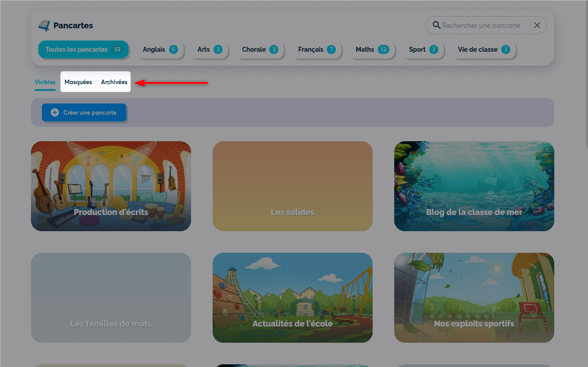Open the Blog de la classe de mer pancarte
This screenshot has height=367, width=588.
[x=474, y=186]
